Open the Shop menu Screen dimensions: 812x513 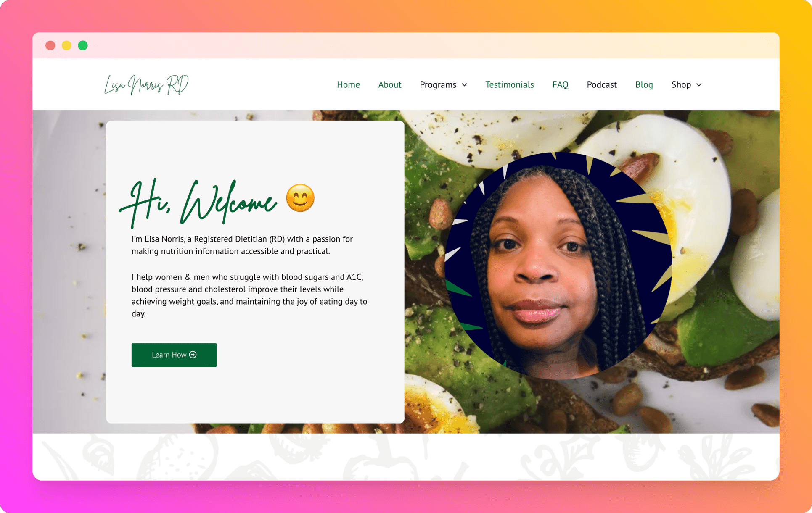pos(686,84)
